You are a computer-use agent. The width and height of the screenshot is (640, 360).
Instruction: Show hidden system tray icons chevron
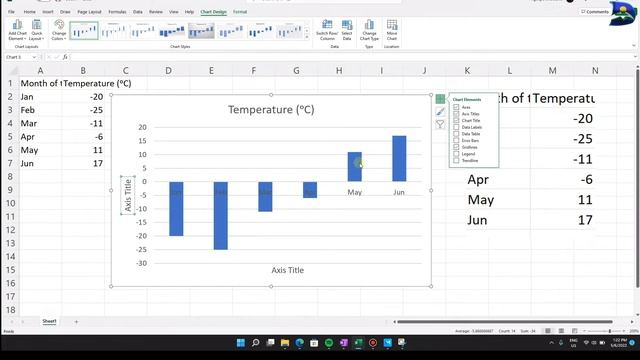click(551, 343)
